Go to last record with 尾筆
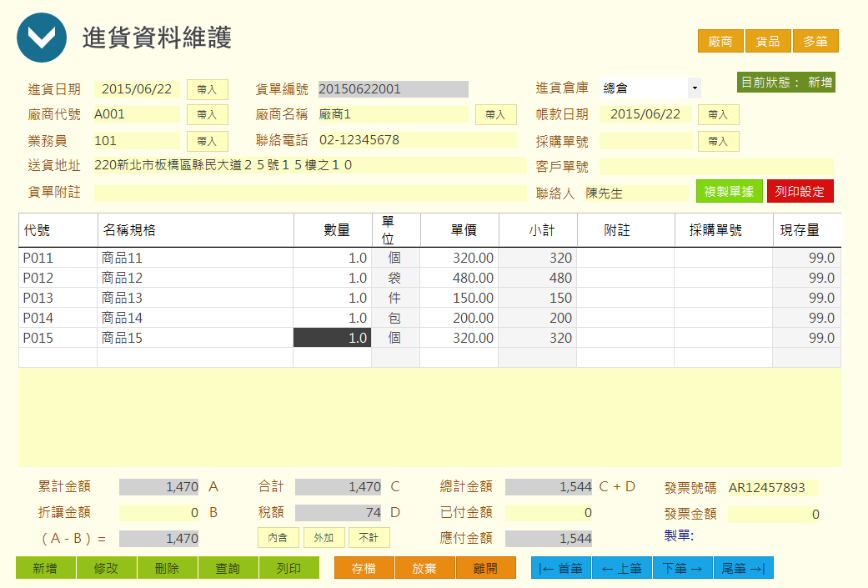 click(x=744, y=568)
